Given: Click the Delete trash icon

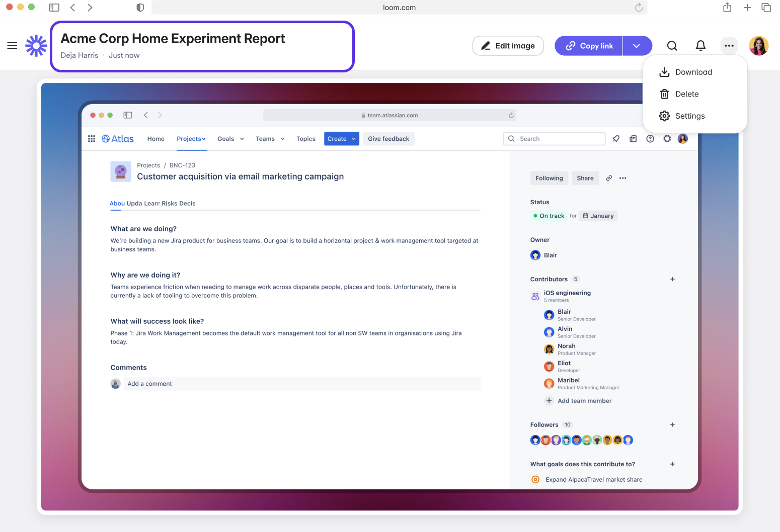Looking at the screenshot, I should tap(664, 94).
